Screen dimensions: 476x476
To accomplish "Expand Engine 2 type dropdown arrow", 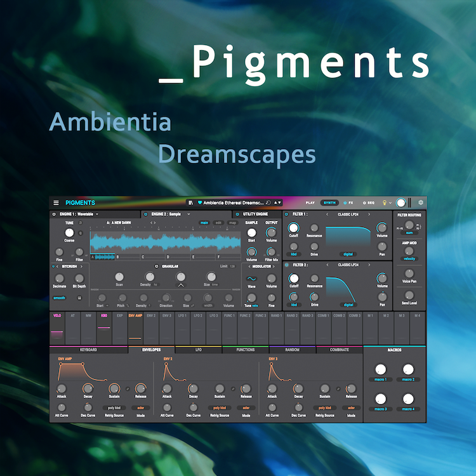I will click(188, 214).
